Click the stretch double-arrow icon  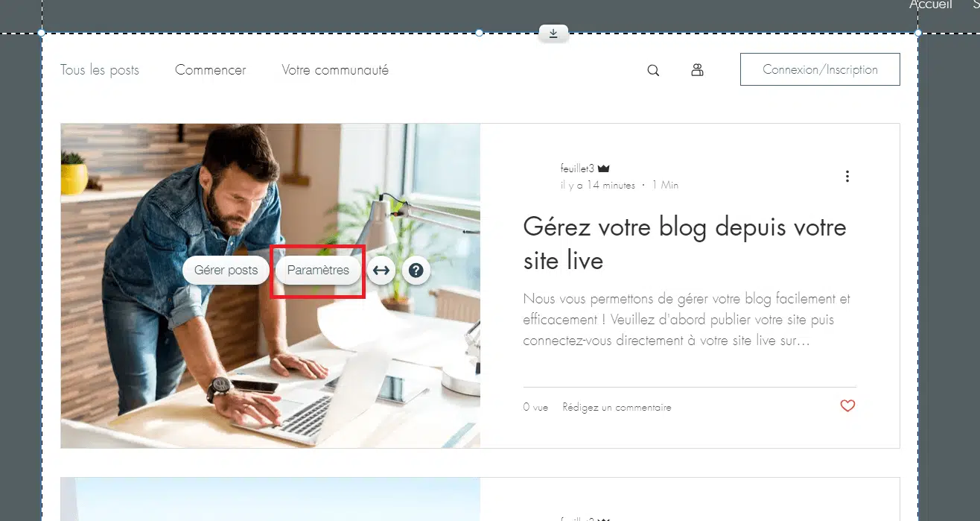tap(381, 271)
